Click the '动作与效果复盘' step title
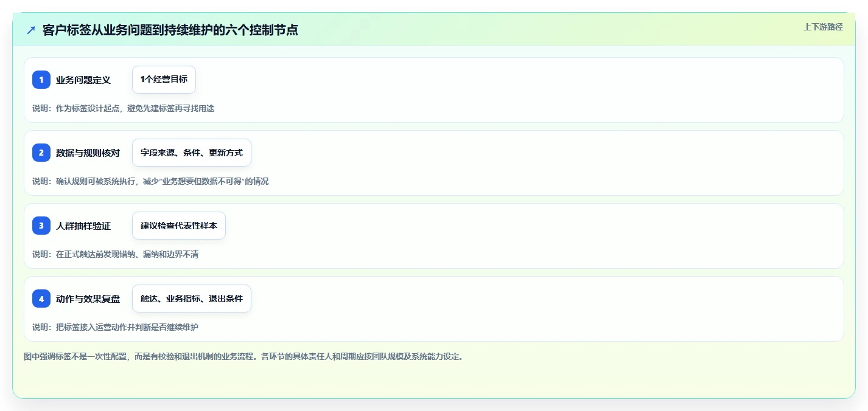Viewport: 868px width, 411px height. (x=88, y=299)
